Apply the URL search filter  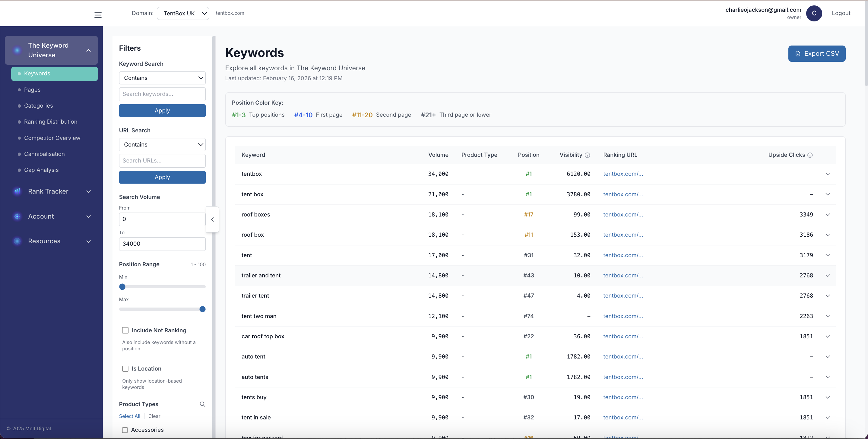pos(163,177)
